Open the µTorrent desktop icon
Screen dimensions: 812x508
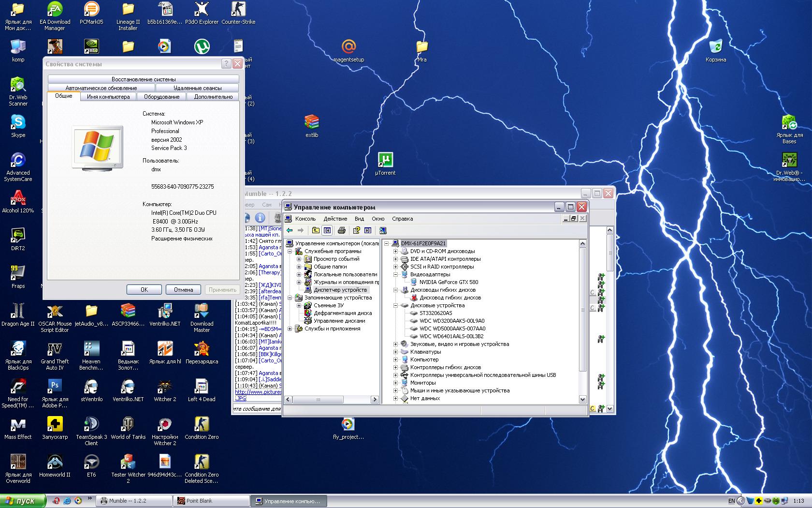pyautogui.click(x=385, y=164)
